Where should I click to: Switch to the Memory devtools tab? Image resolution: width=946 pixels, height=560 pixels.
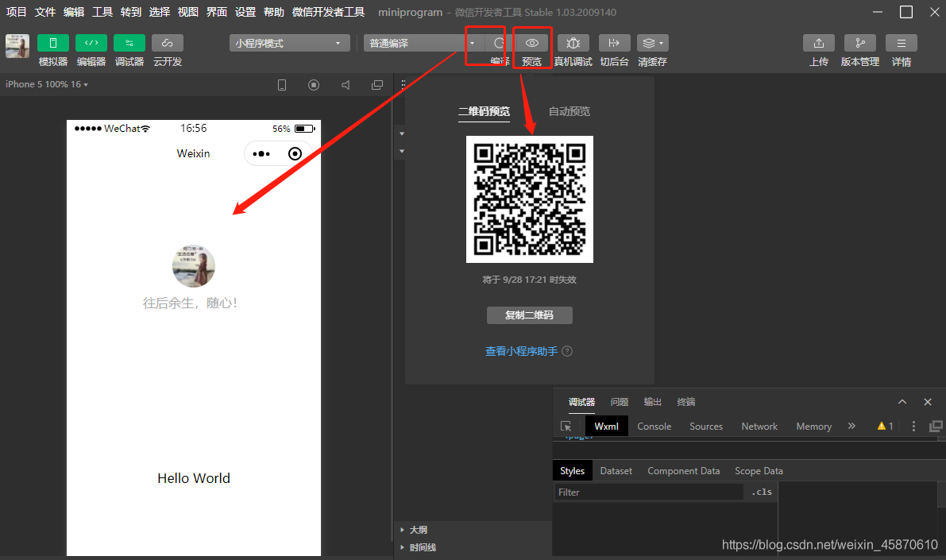(x=814, y=427)
